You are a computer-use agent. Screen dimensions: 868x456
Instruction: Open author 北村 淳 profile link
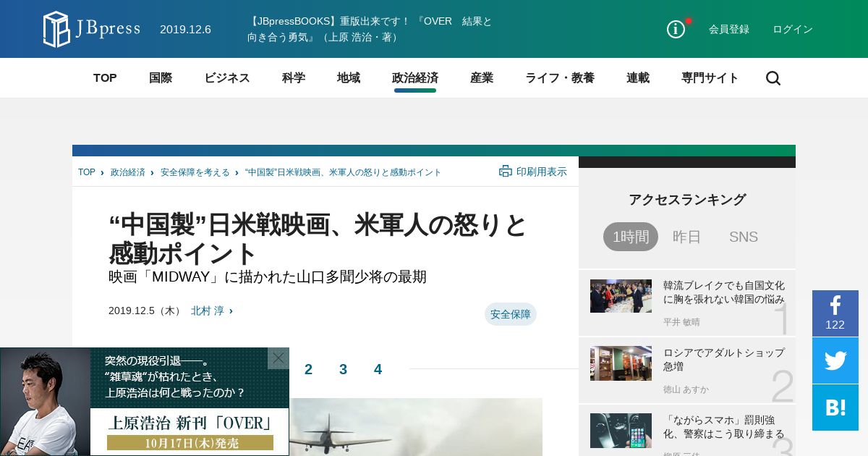(x=208, y=311)
